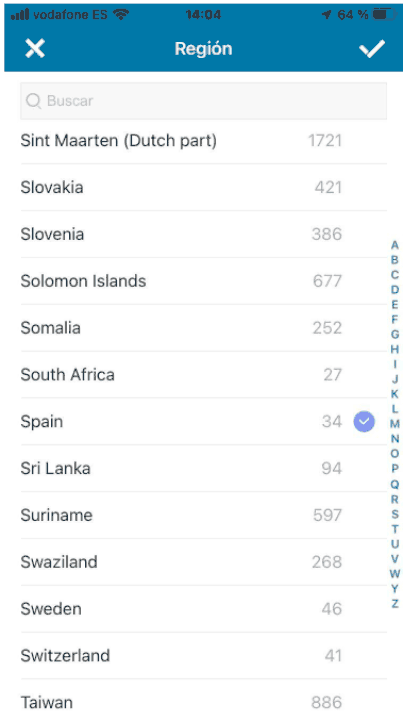Jump to letter A in index
Viewport: 406px width, 719px height.
pos(395,245)
